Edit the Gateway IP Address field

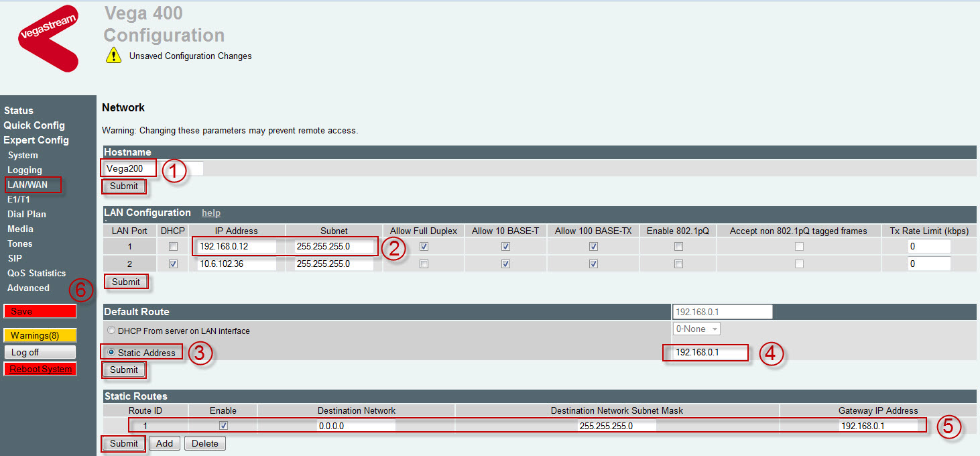[x=877, y=426]
